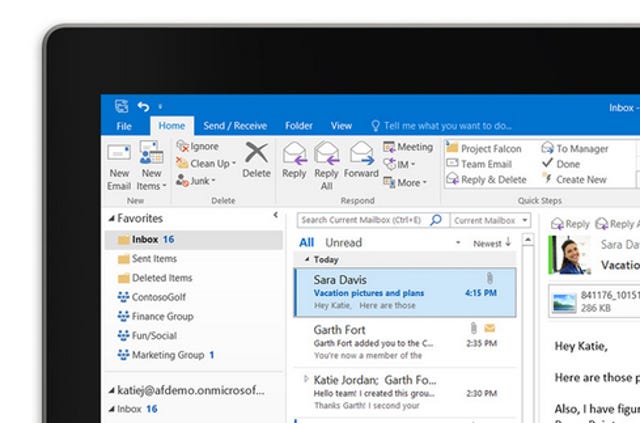640x423 pixels.
Task: Click Reply in the reading pane
Action: 570,224
